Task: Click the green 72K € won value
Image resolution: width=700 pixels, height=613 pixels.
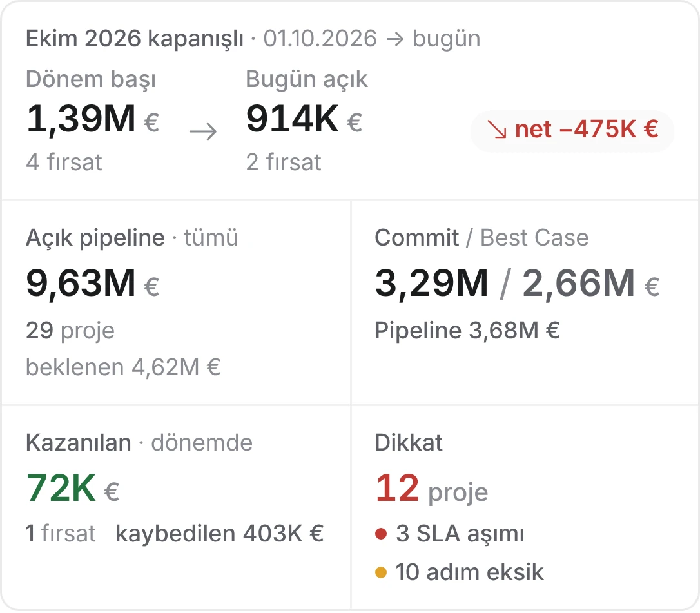Action: [72, 489]
